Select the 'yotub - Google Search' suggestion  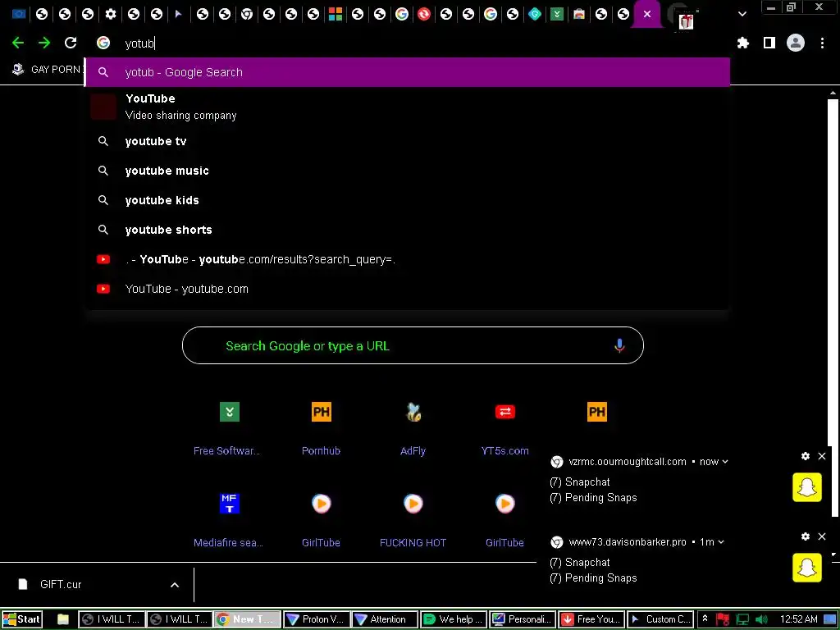408,72
